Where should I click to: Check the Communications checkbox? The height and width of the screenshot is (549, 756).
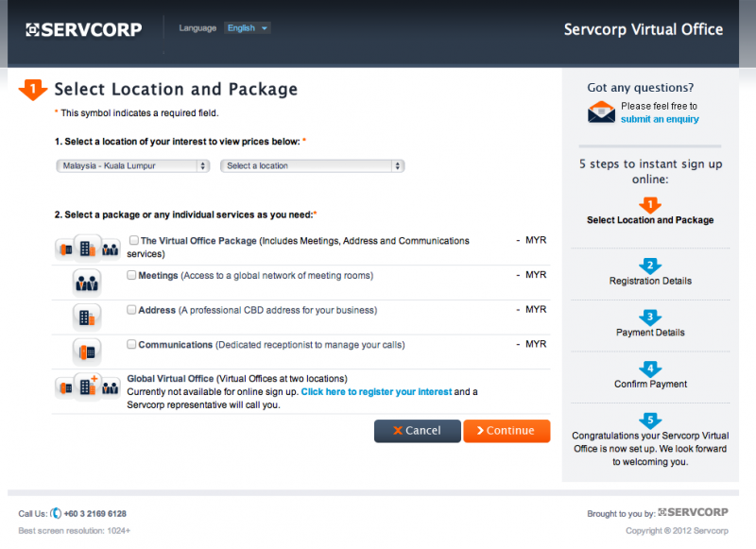131,344
